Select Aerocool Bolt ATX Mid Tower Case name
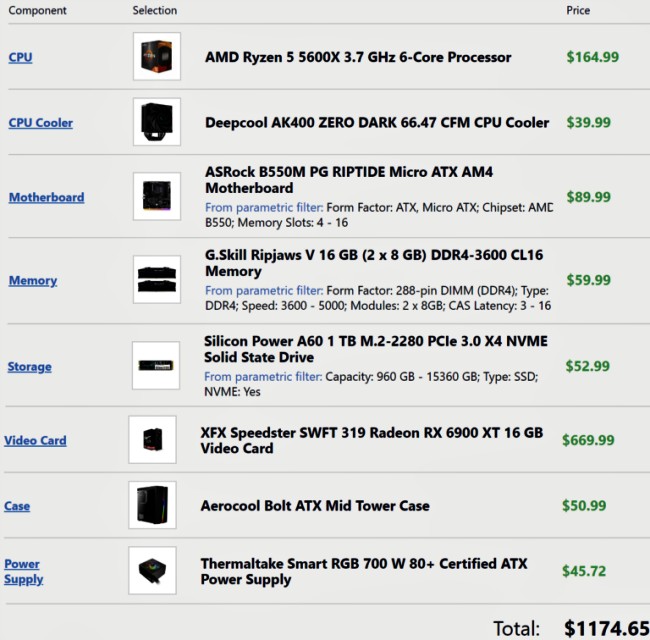650x640 pixels. coord(315,506)
